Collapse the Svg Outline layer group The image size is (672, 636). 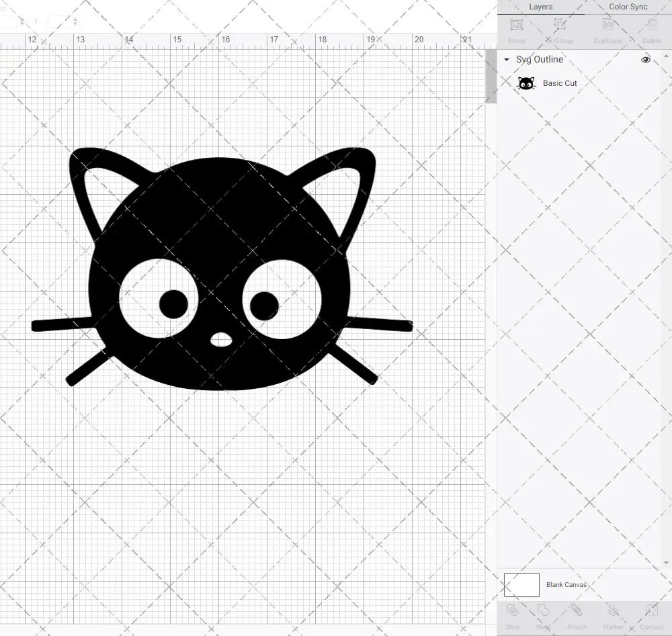click(x=506, y=59)
